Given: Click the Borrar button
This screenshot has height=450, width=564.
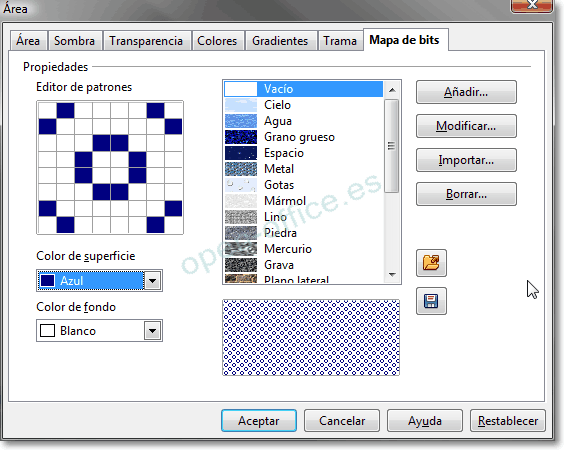Looking at the screenshot, I should [x=466, y=194].
